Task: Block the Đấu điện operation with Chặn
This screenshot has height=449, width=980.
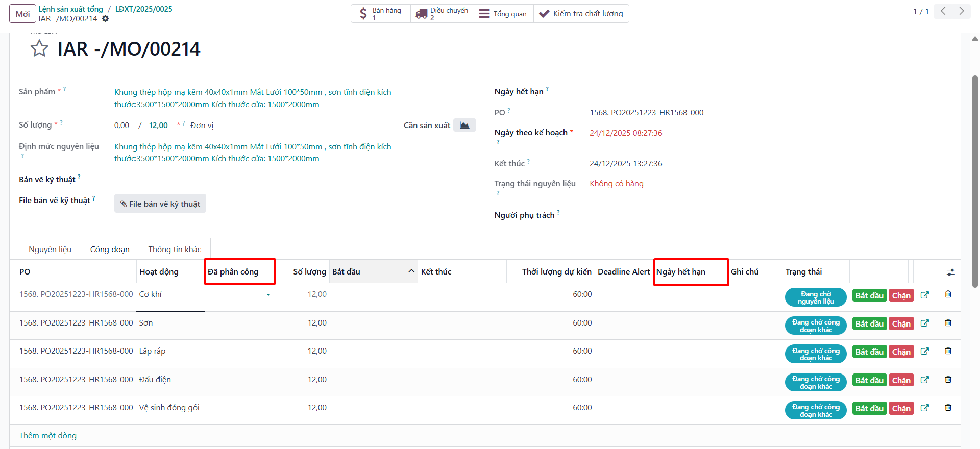Action: point(901,381)
